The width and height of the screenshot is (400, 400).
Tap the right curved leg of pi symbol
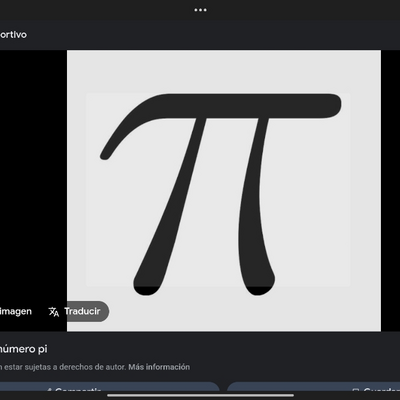tap(255, 207)
